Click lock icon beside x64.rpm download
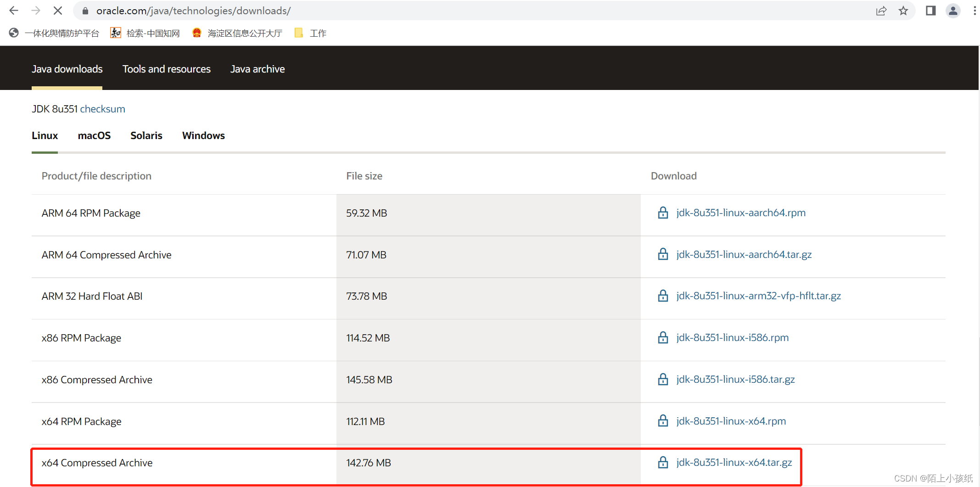The height and width of the screenshot is (487, 980). point(663,420)
